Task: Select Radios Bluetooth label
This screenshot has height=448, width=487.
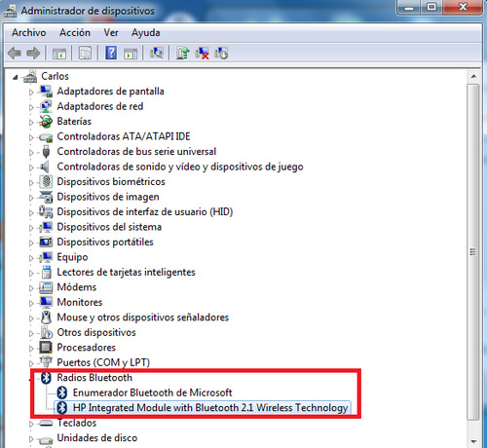Action: click(94, 378)
